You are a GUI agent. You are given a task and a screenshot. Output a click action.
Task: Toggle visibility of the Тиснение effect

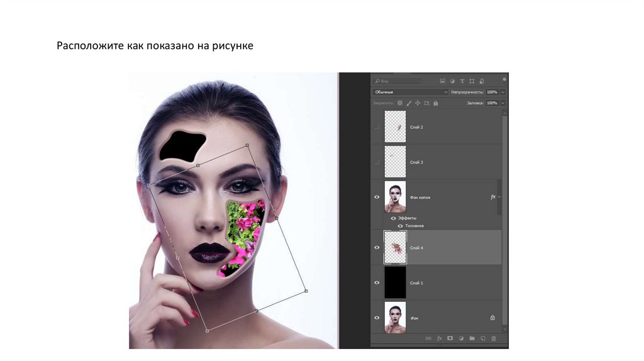coord(400,225)
